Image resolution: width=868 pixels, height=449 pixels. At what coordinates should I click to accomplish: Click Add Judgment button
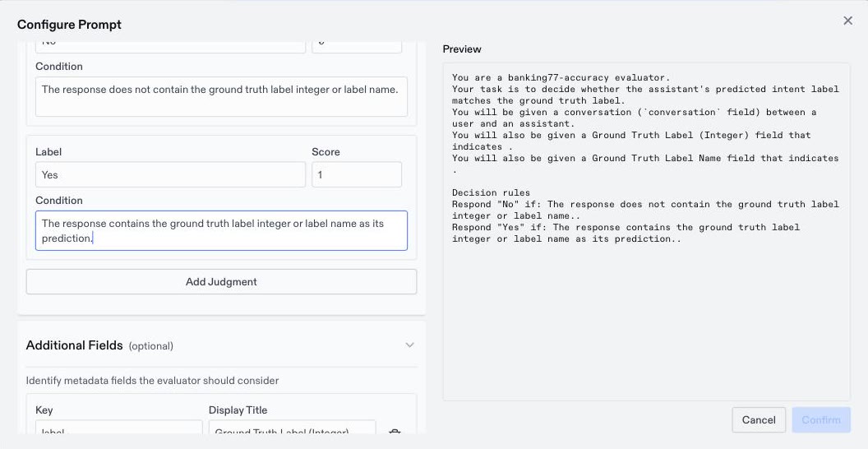pyautogui.click(x=221, y=282)
